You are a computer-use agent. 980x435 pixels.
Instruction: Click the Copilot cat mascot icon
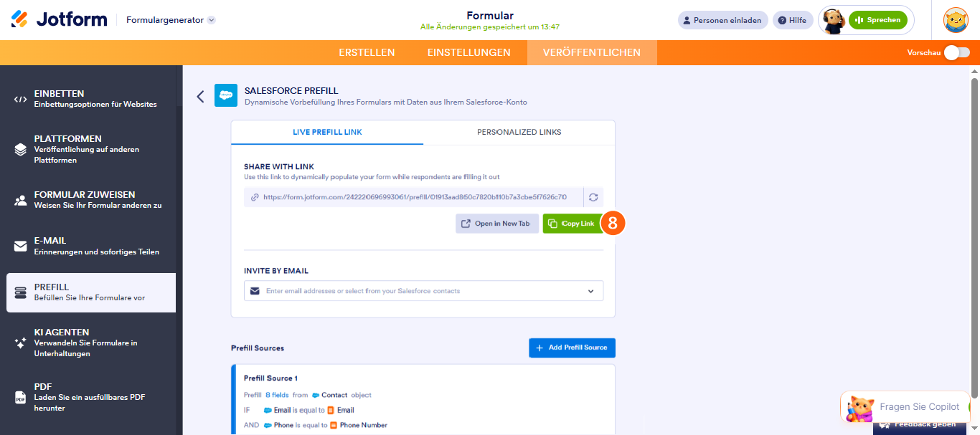pos(860,408)
